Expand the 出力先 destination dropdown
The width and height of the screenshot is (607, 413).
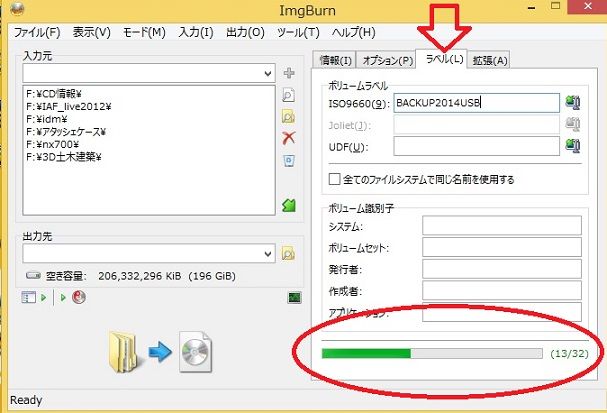point(267,254)
